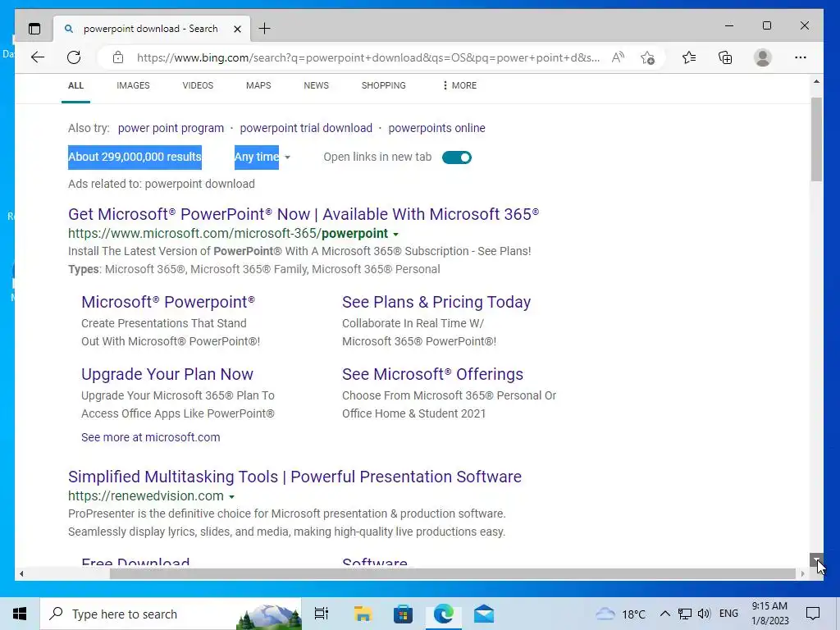840x630 pixels.
Task: Refresh the Bing search page
Action: pos(74,57)
